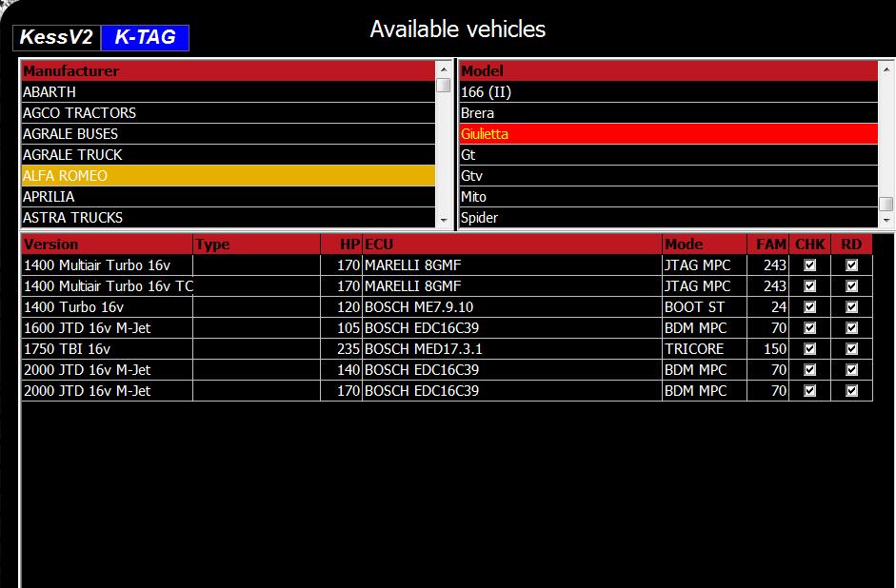Image resolution: width=896 pixels, height=588 pixels.
Task: Click HP value 105
Action: pyautogui.click(x=341, y=327)
